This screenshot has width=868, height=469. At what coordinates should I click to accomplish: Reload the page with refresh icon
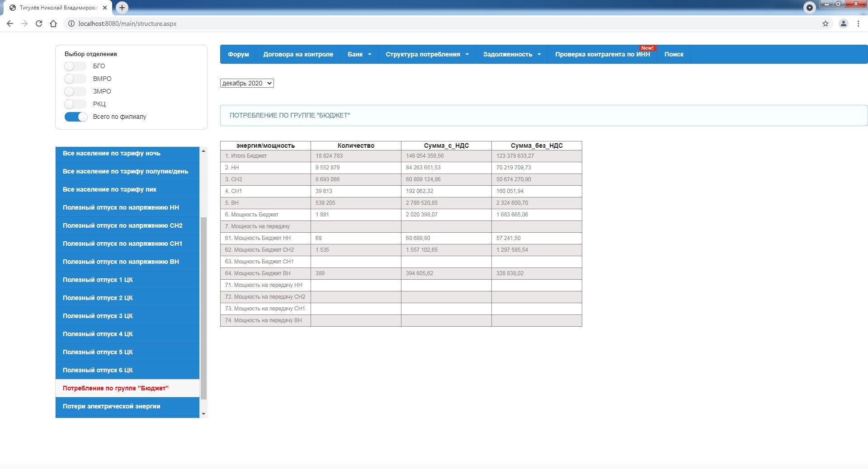pos(39,23)
